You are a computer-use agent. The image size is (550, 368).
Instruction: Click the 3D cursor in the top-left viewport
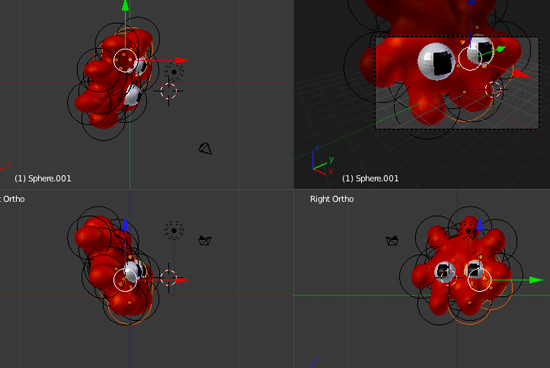168,91
